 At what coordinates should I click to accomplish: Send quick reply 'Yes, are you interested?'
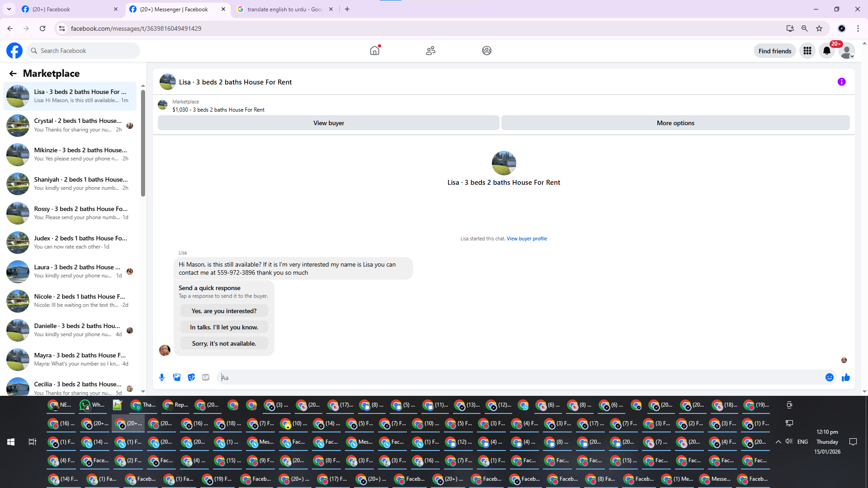pos(224,311)
